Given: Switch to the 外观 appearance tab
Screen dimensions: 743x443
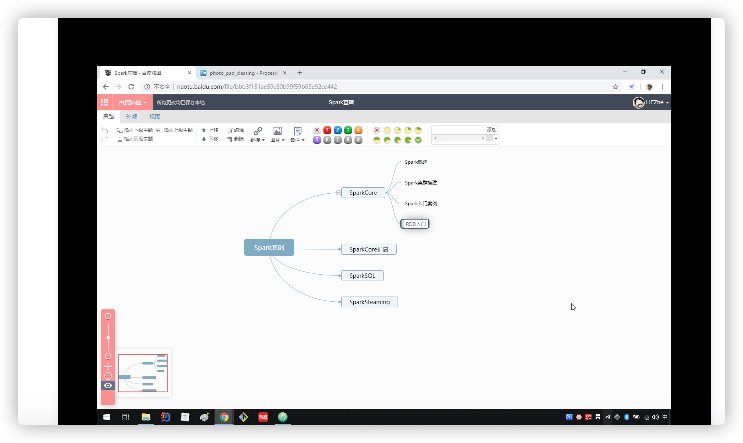Looking at the screenshot, I should tap(131, 117).
